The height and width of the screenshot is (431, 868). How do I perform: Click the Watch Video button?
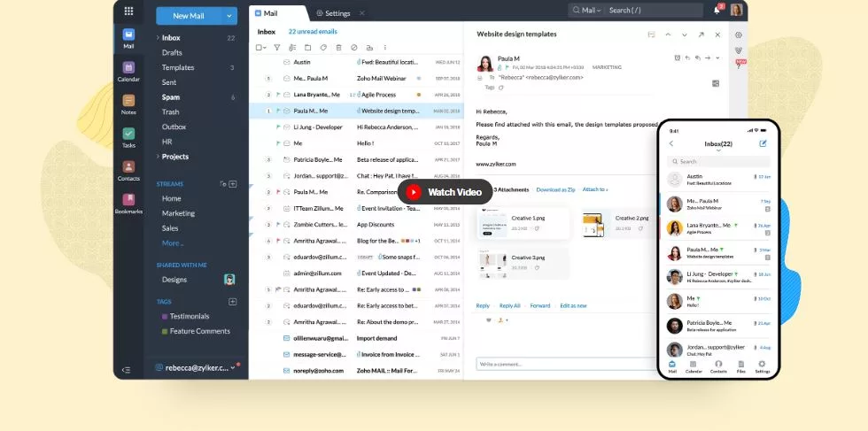coord(445,192)
